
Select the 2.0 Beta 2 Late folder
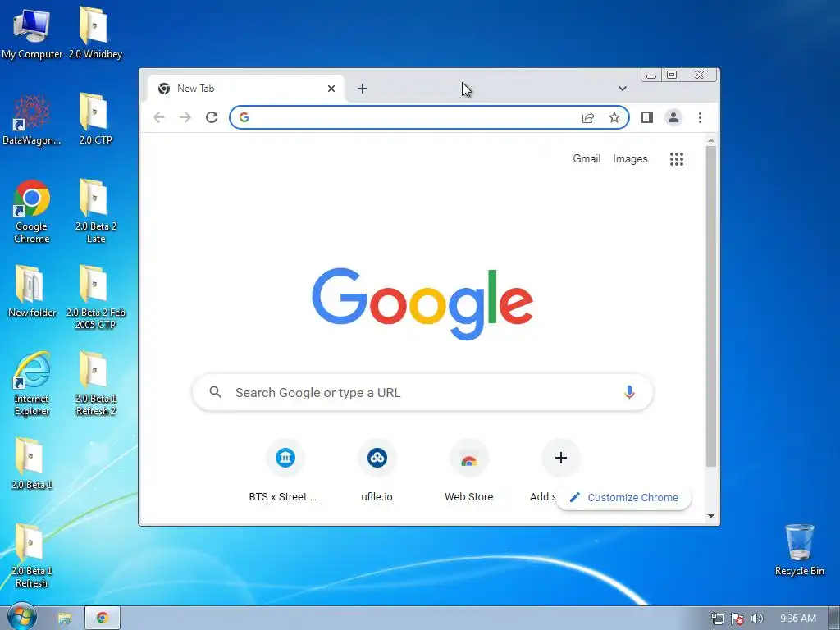(95, 211)
